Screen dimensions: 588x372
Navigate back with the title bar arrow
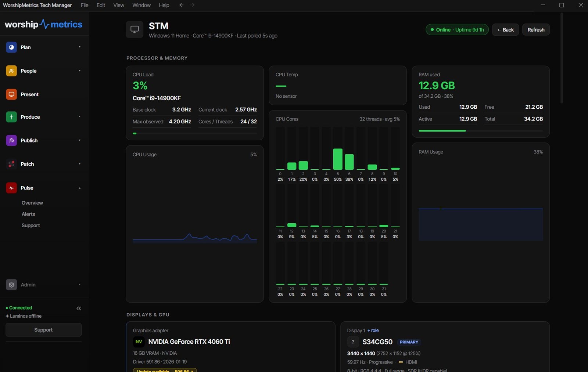[181, 5]
